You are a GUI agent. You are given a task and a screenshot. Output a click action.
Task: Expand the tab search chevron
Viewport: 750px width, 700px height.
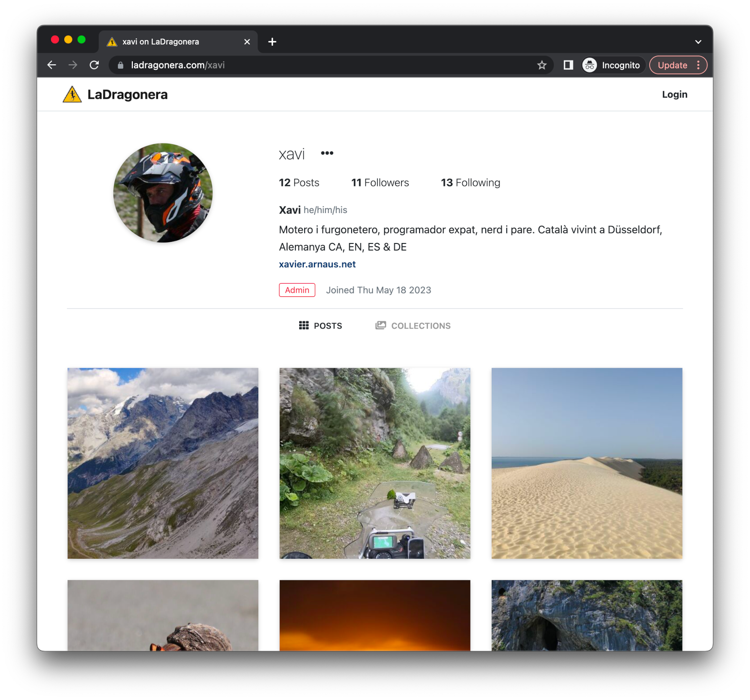tap(698, 42)
